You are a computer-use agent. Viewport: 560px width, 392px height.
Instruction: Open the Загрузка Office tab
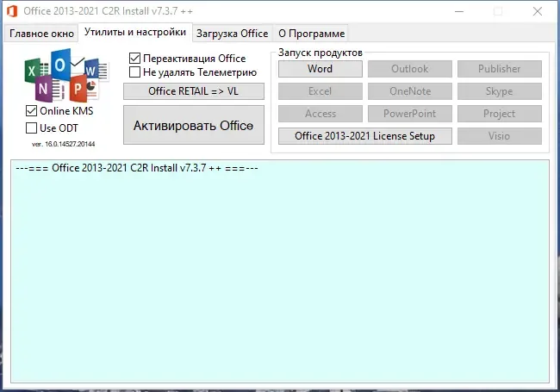pyautogui.click(x=232, y=34)
